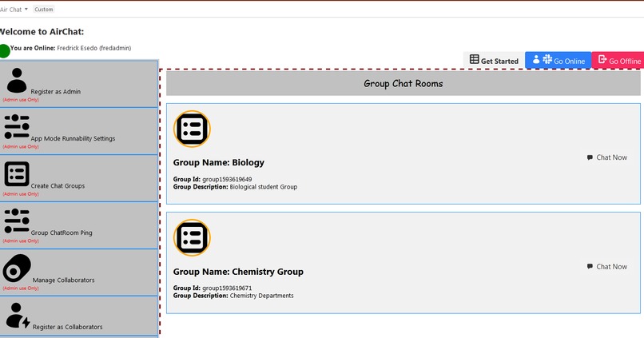Click the Create Chat Groups list icon

(17, 173)
